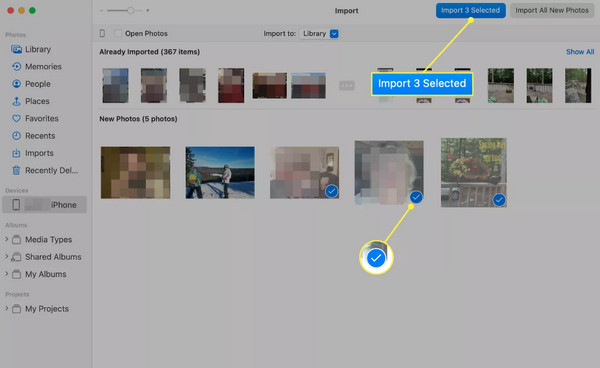The image size is (600, 368).
Task: Click the Import 3 Selected button
Action: tap(471, 10)
